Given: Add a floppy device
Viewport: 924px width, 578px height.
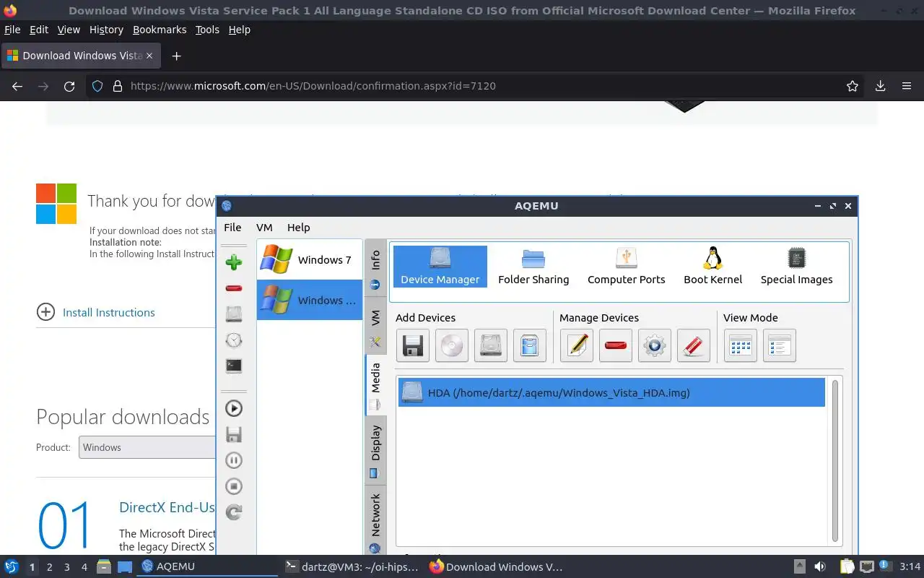Looking at the screenshot, I should 413,345.
